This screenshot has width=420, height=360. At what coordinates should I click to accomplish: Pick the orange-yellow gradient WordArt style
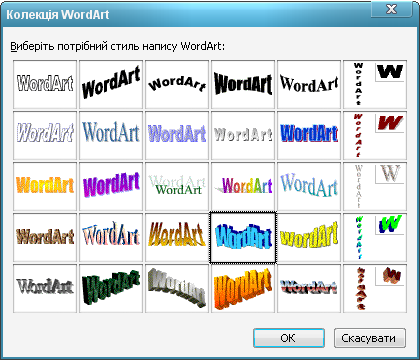45,186
